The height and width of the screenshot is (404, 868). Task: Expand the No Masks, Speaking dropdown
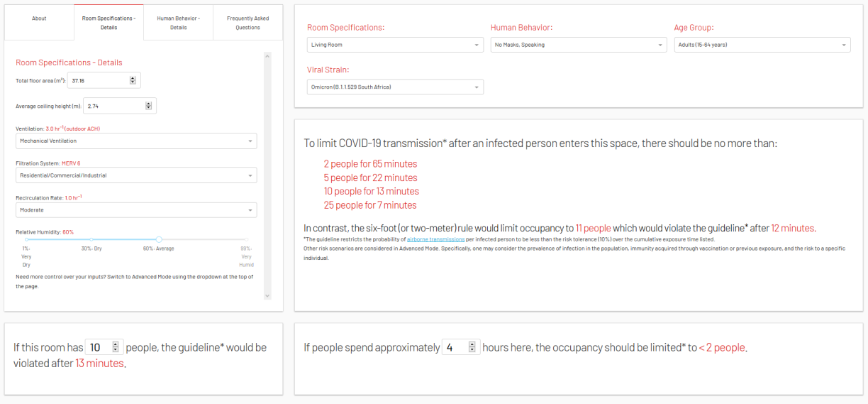(x=578, y=45)
